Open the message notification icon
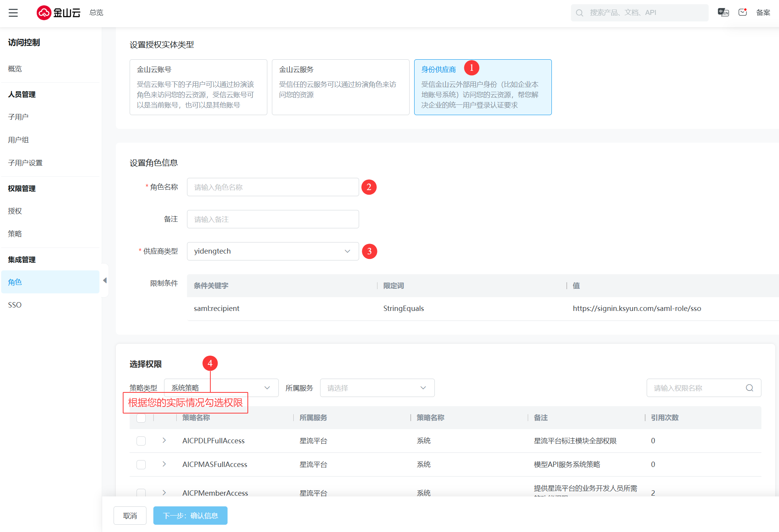The image size is (779, 532). coord(743,13)
